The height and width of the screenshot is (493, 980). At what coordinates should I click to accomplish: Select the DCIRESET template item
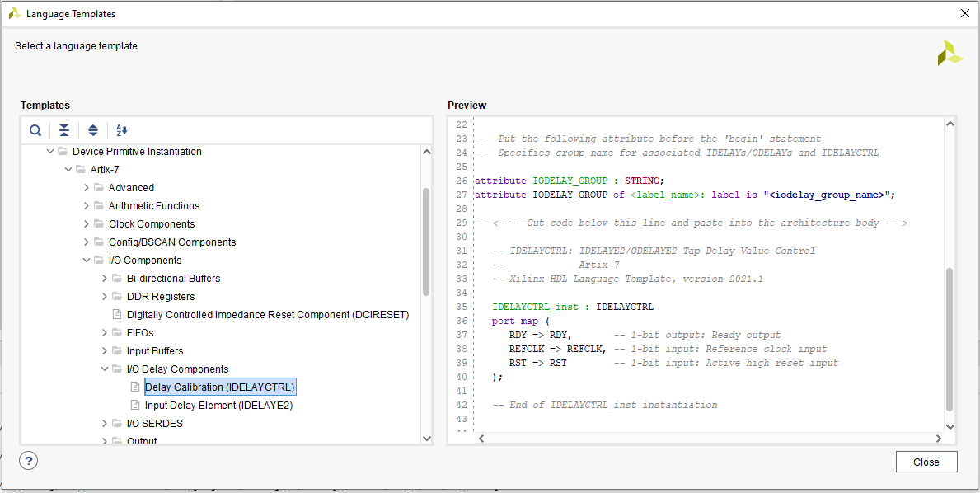[x=268, y=314]
